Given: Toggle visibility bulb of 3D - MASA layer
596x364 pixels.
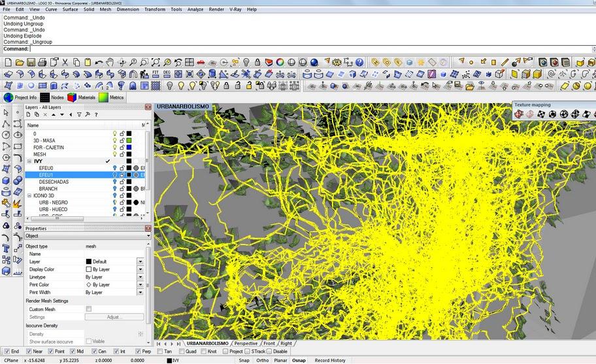Looking at the screenshot, I should click(115, 141).
